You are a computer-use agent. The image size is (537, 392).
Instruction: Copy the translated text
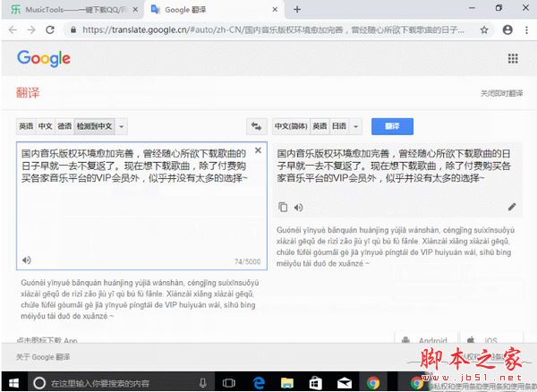pos(283,207)
